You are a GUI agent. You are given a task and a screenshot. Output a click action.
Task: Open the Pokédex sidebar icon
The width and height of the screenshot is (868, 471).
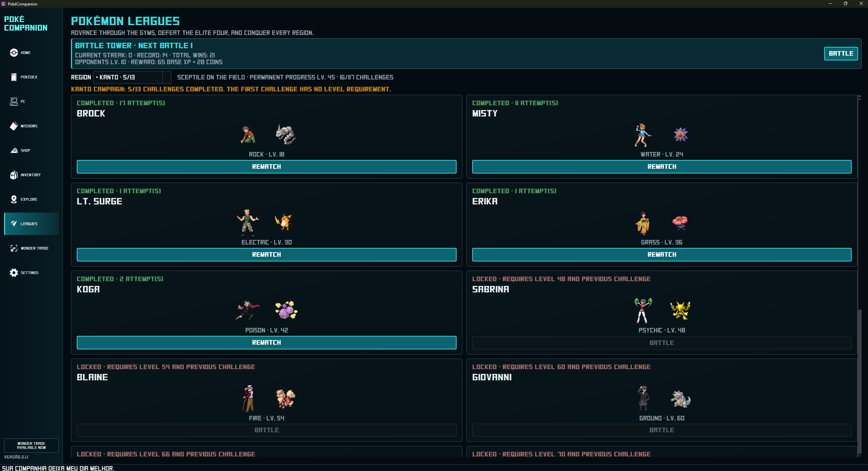click(14, 77)
